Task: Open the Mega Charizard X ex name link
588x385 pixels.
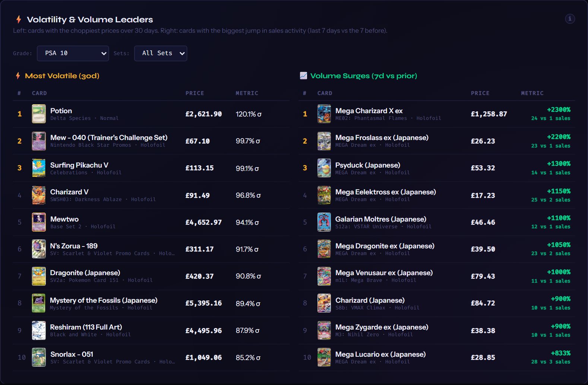Action: click(369, 111)
